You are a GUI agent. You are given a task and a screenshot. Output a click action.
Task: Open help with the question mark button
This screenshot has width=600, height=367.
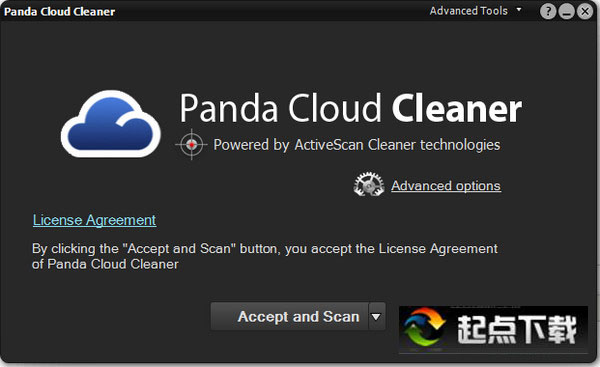point(548,11)
